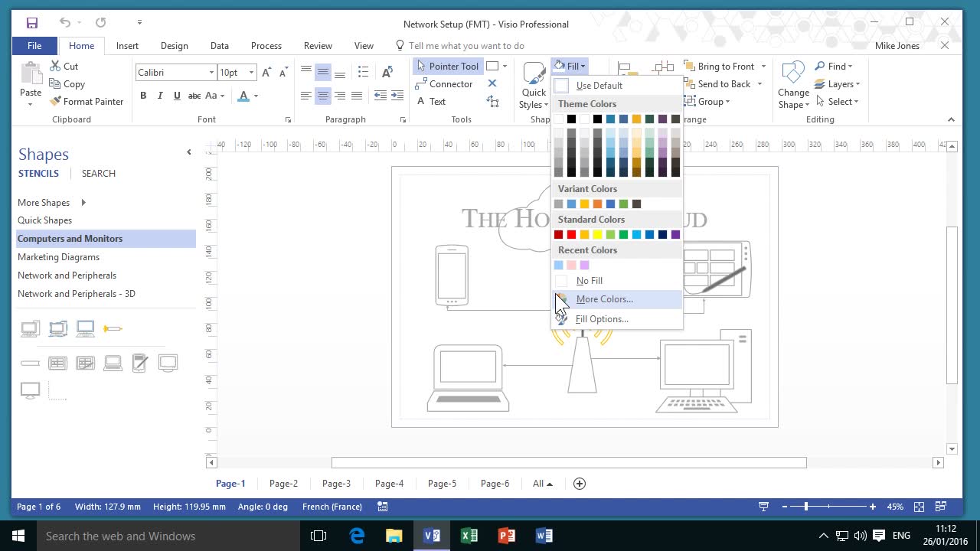Click the Fit Page to Window icon
The image size is (980, 551).
coord(919,507)
